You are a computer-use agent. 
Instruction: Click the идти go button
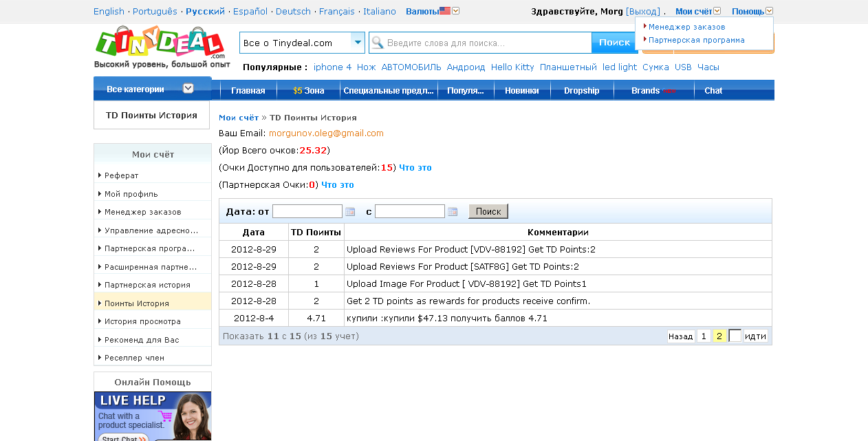pyautogui.click(x=755, y=336)
